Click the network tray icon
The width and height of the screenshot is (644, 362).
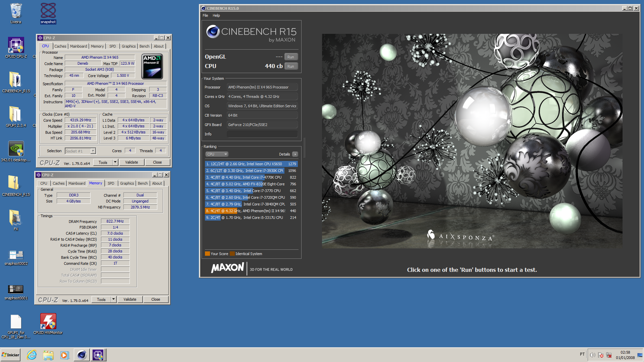click(x=609, y=355)
